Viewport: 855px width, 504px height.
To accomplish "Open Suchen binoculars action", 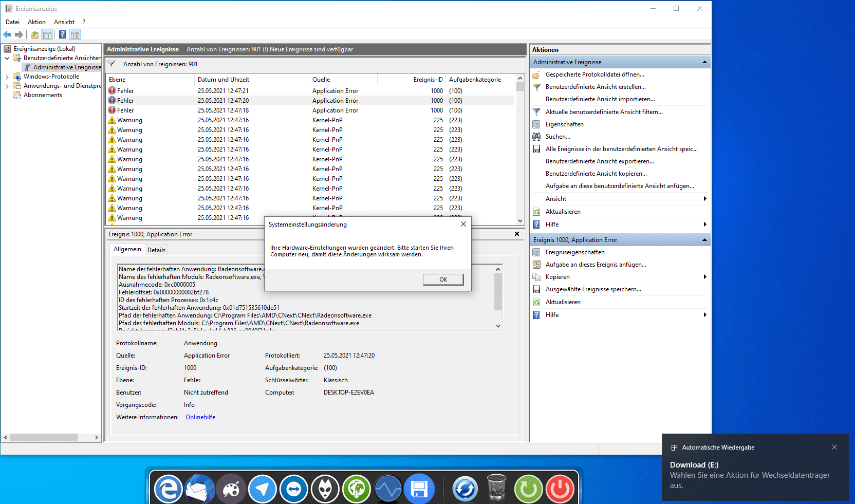I will tap(557, 137).
